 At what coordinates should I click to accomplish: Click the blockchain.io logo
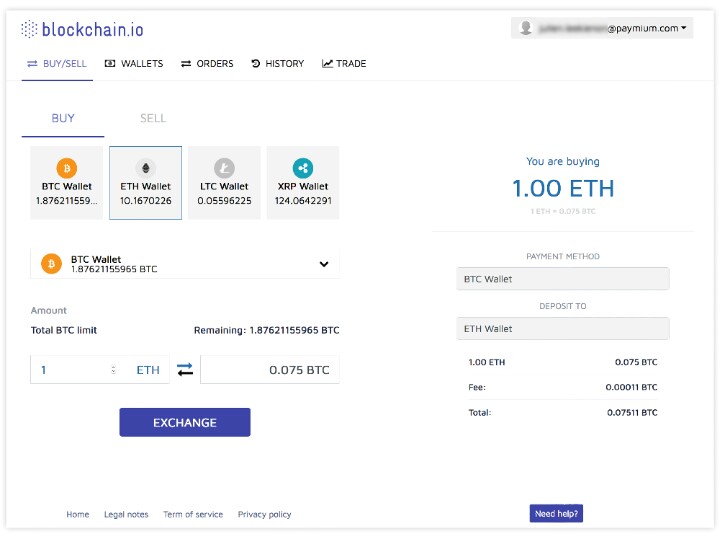click(x=83, y=29)
